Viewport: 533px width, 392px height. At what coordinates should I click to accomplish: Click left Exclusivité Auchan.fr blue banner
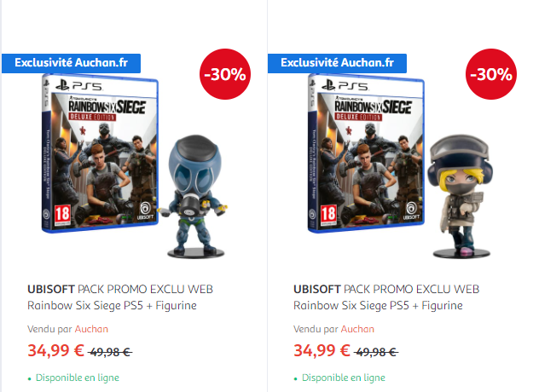coord(71,63)
